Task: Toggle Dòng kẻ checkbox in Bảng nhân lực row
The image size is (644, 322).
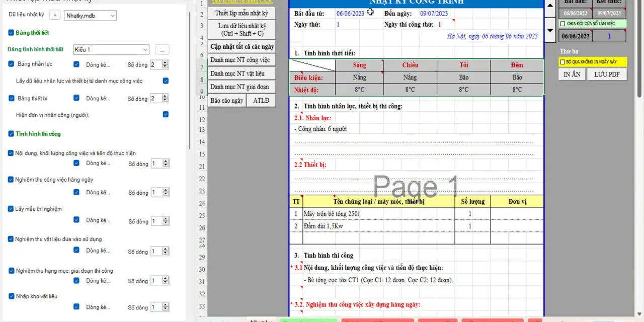Action: 76,64
